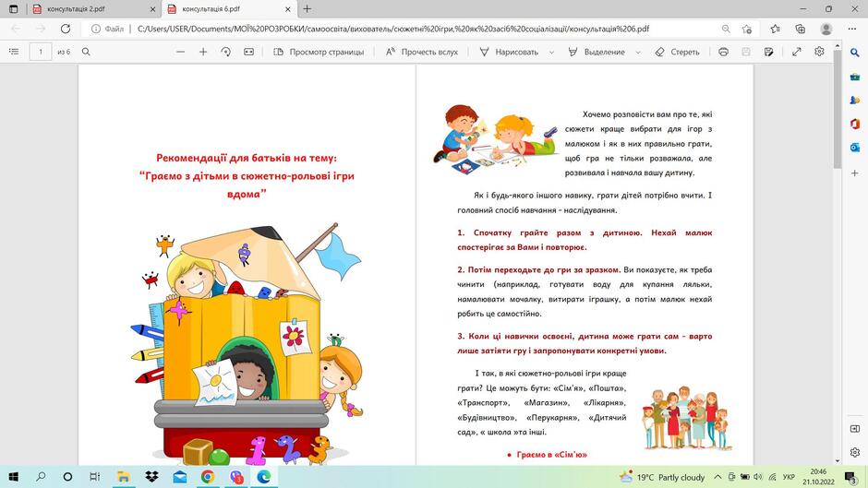Activate the Выделение highlight tool
This screenshot has width=868, height=488.
pyautogui.click(x=597, y=52)
